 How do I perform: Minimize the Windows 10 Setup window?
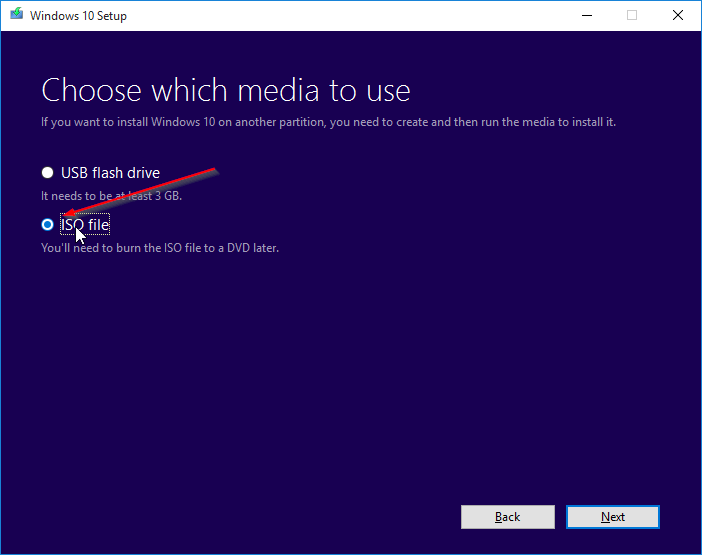click(x=587, y=15)
